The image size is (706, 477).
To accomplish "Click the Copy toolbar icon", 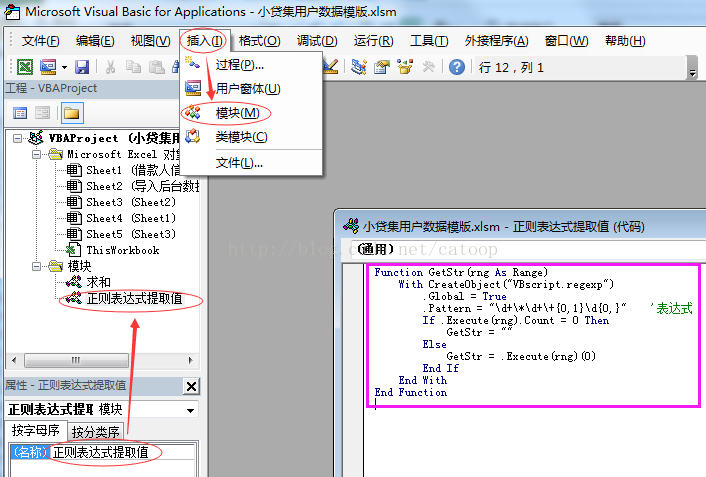I will [133, 67].
